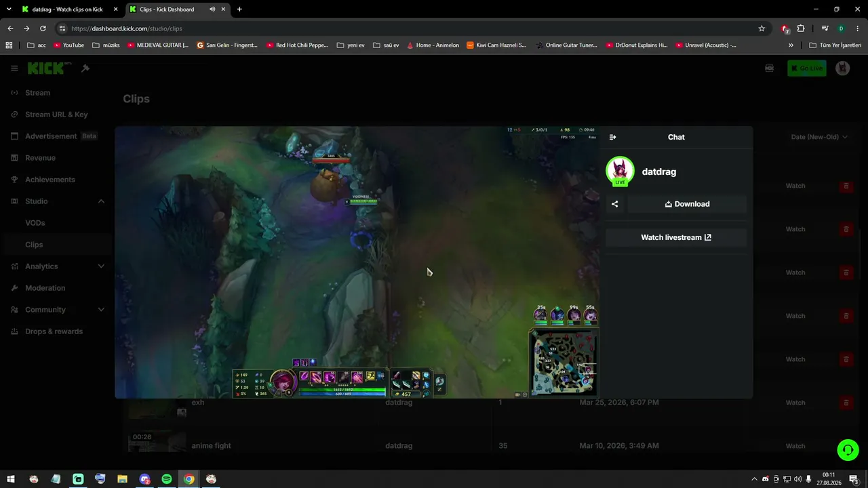This screenshot has height=488, width=868.
Task: Open the Windows Start menu
Action: 11,479
